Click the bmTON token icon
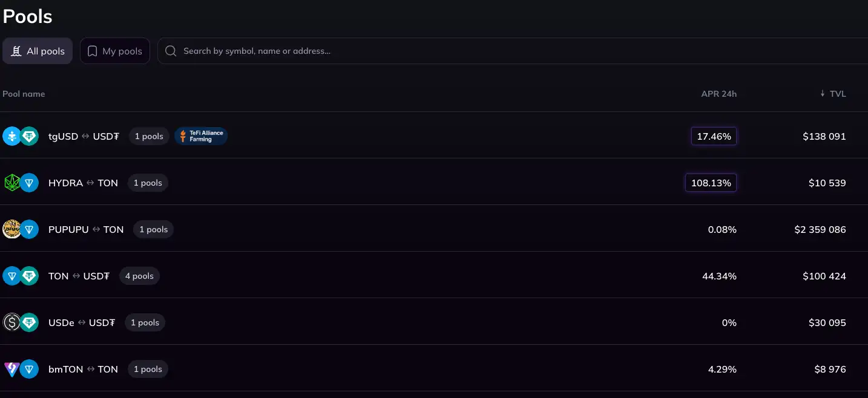 12,369
